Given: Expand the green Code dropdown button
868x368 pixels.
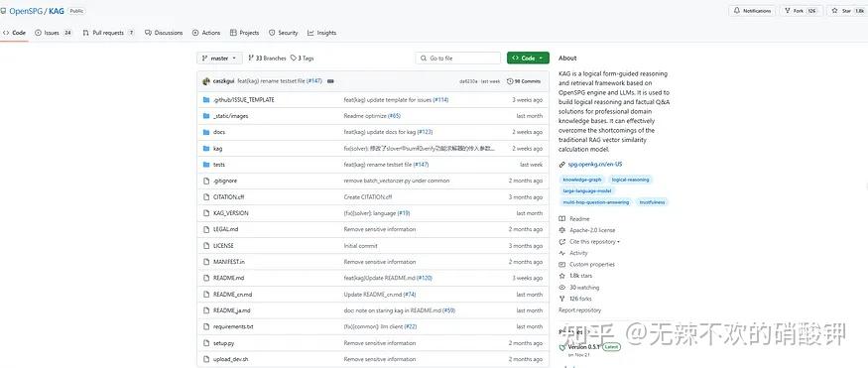Looking at the screenshot, I should click(x=528, y=59).
